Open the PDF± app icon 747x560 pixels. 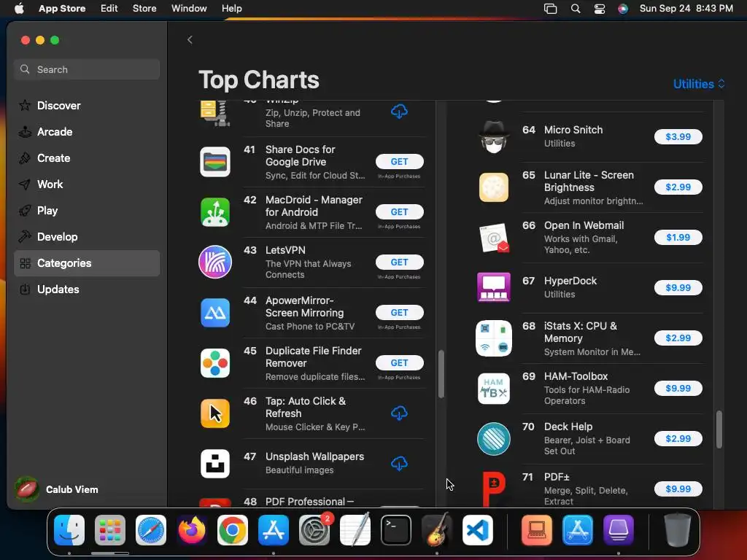(494, 489)
